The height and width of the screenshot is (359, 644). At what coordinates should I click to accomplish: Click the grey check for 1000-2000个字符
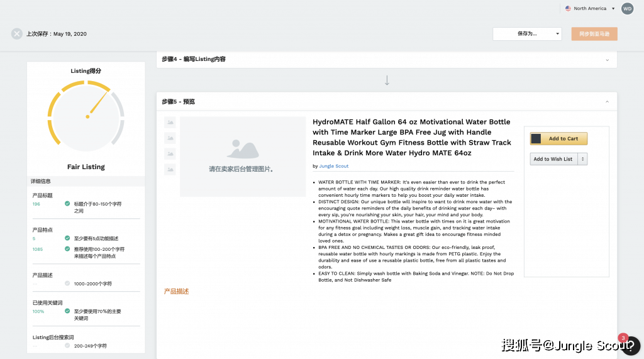[67, 284]
